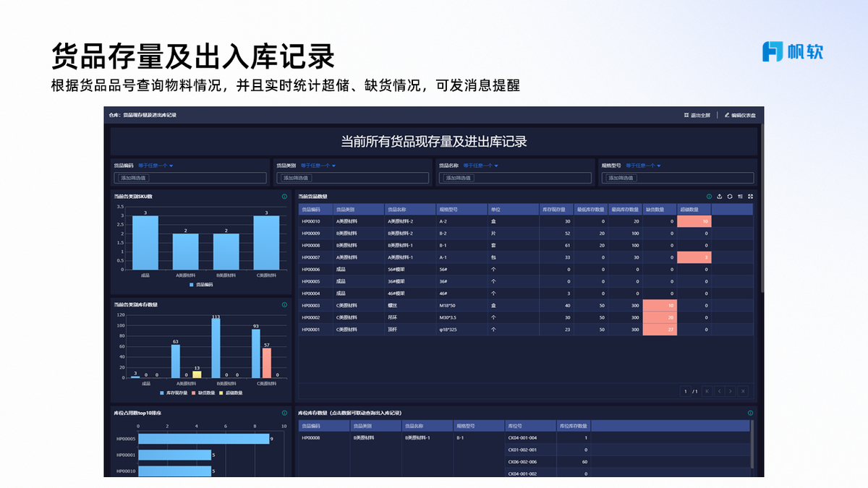Click the 超储数量 column header
868x488 pixels.
pyautogui.click(x=694, y=209)
